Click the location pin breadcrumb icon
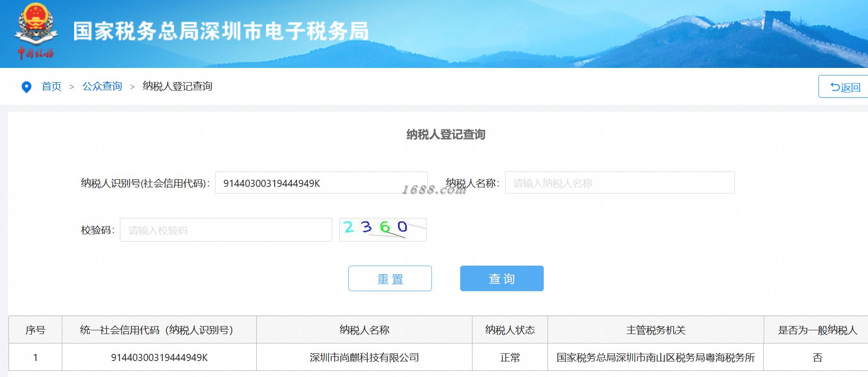 tap(26, 87)
